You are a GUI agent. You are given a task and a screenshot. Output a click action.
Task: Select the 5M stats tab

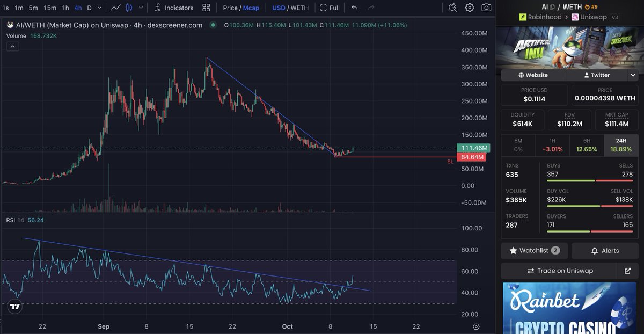pyautogui.click(x=518, y=144)
